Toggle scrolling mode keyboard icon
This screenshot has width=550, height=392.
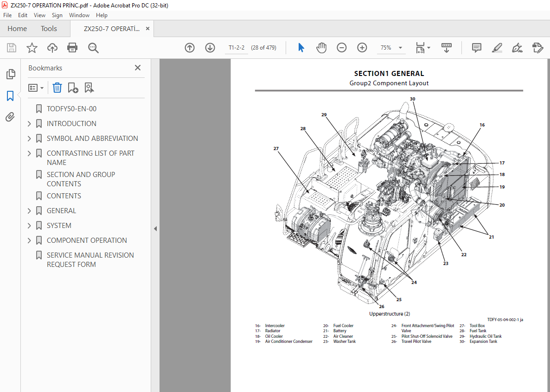click(447, 48)
